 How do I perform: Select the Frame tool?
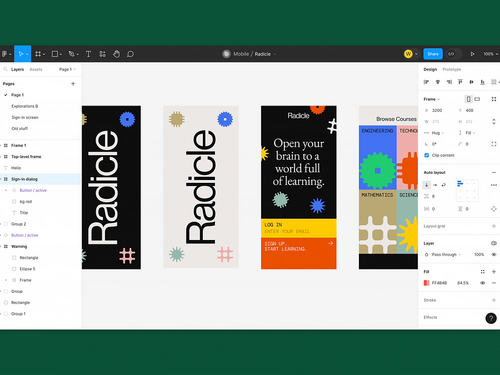point(38,54)
